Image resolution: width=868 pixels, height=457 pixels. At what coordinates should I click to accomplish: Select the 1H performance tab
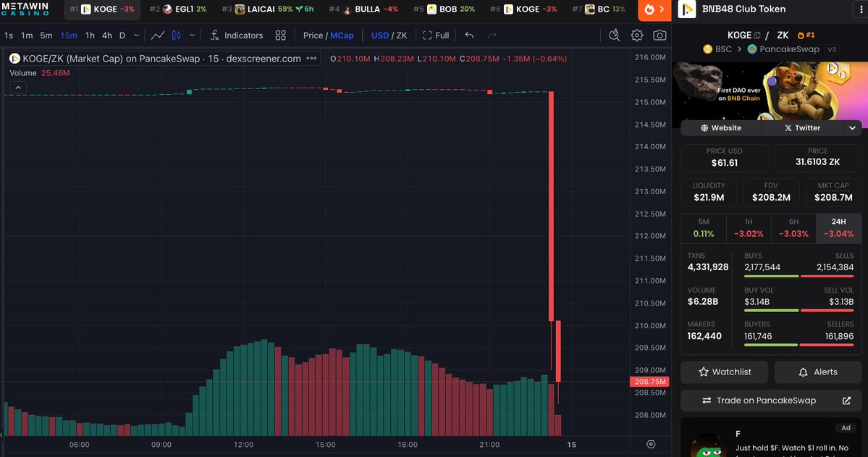click(749, 228)
